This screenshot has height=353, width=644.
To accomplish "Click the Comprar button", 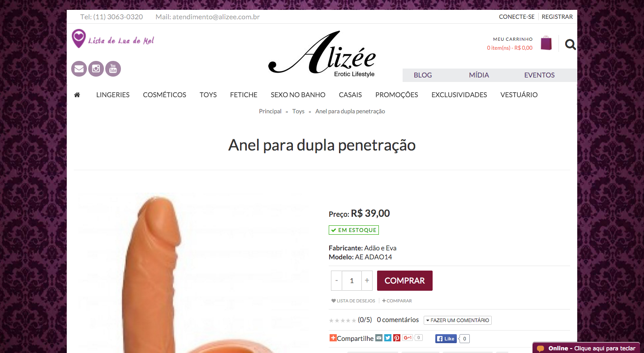I will pos(405,280).
